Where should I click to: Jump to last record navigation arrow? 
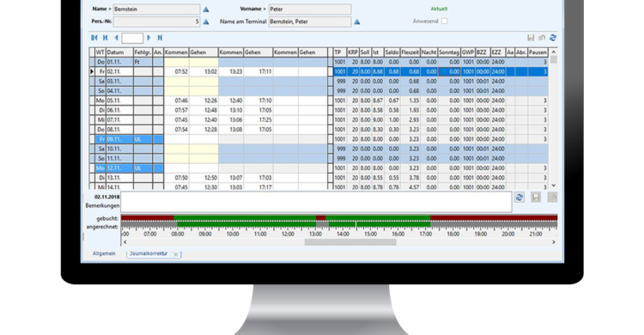click(x=160, y=38)
